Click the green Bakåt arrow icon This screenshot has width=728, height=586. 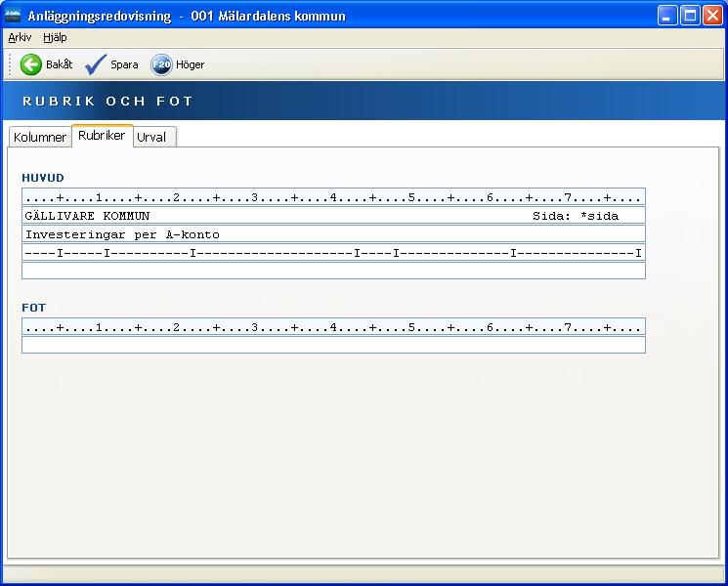tap(30, 64)
